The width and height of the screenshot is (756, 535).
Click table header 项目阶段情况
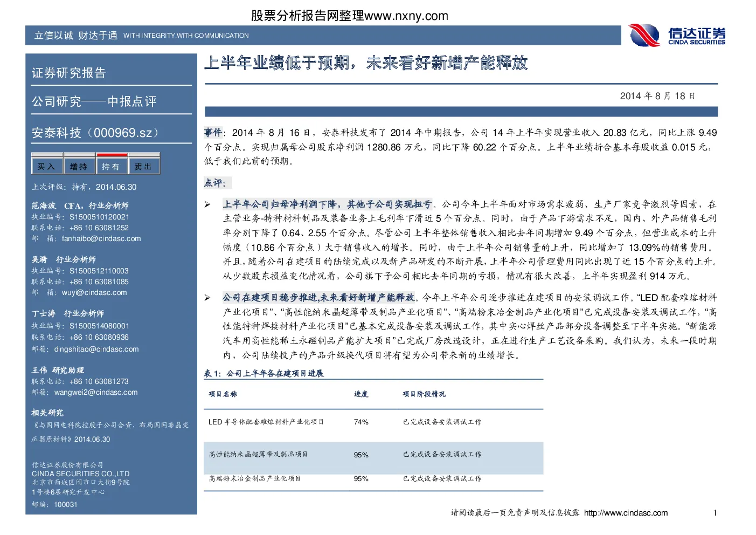[424, 394]
